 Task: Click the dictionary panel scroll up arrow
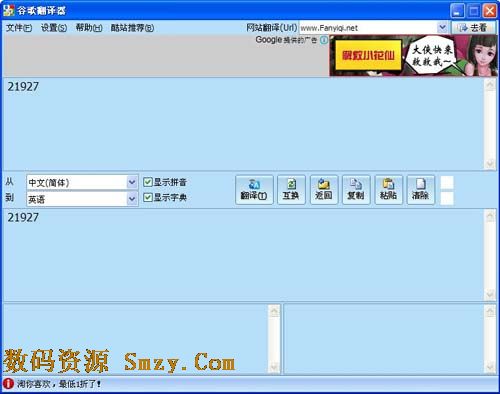coord(490,311)
